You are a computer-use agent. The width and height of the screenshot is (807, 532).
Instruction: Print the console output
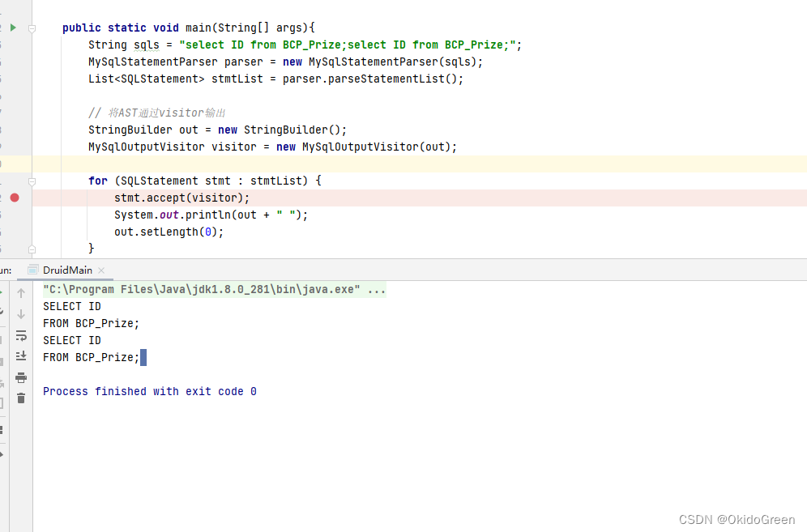pos(21,377)
